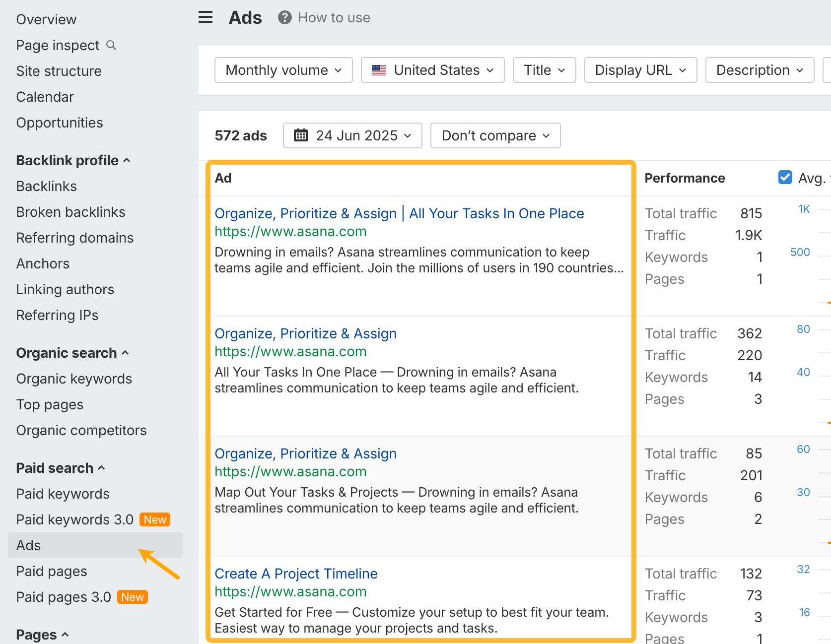Click the calendar icon in the date selector
Screen dimensions: 831x644
301,135
